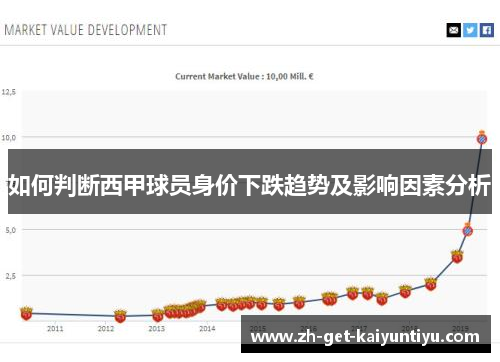Click the 2011 x-axis label

pyautogui.click(x=55, y=329)
